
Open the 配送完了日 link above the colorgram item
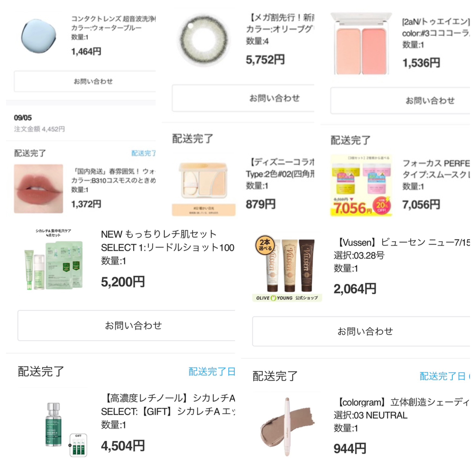click(443, 376)
